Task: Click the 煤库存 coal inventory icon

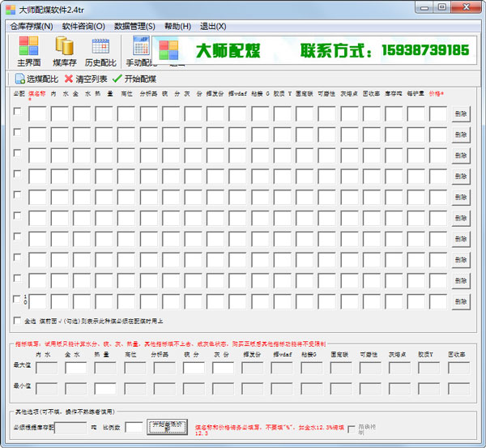Action: click(x=64, y=48)
